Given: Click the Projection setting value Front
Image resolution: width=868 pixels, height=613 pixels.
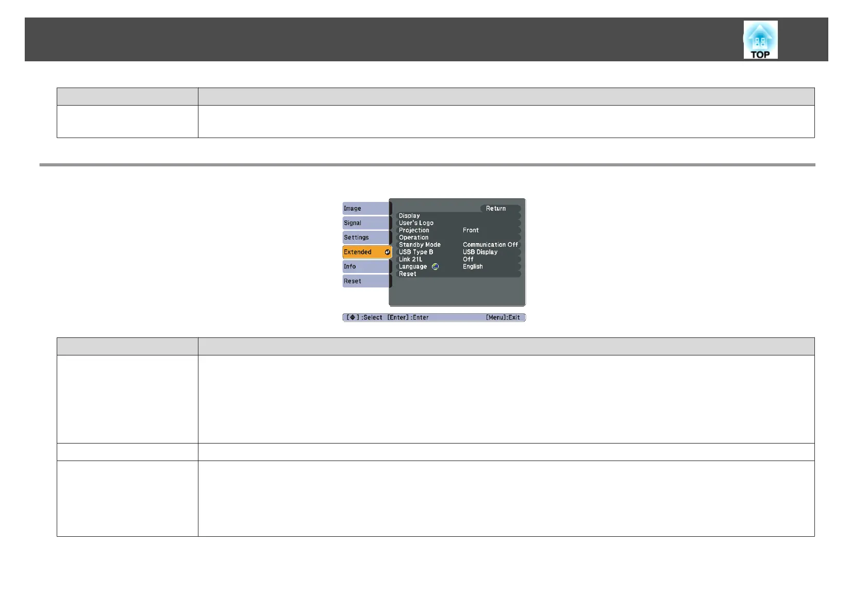Looking at the screenshot, I should click(x=471, y=230).
